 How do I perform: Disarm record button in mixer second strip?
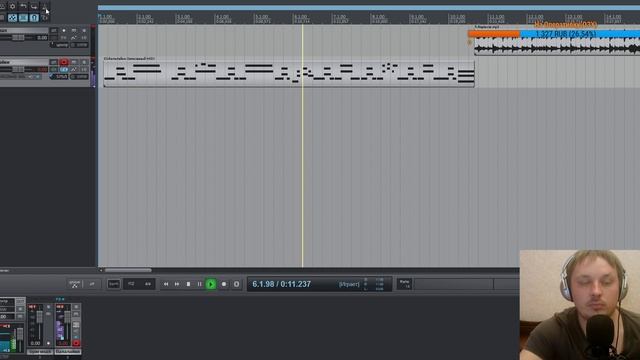click(76, 343)
